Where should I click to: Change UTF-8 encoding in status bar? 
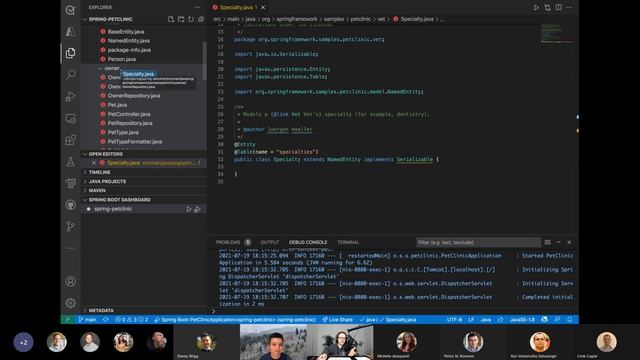point(454,320)
